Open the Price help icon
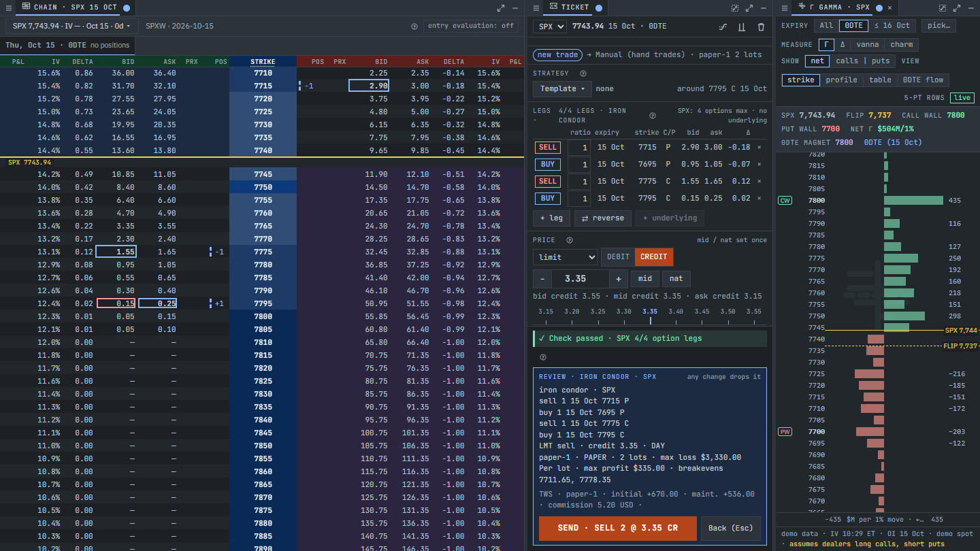980x551 pixels. (x=570, y=240)
